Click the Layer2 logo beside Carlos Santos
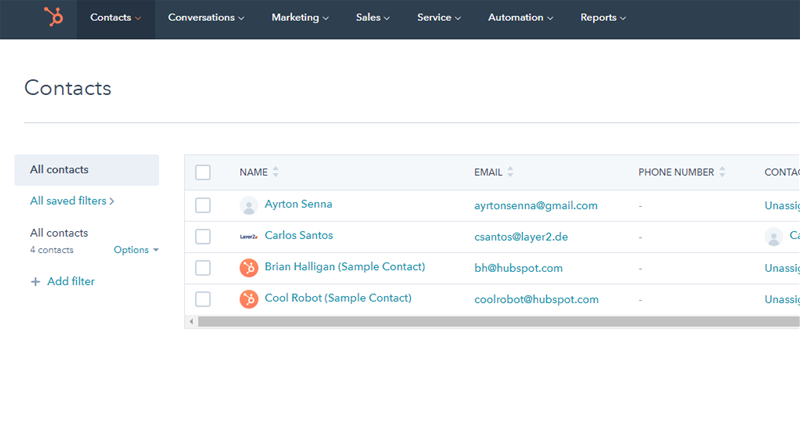The width and height of the screenshot is (800, 438). (x=249, y=237)
